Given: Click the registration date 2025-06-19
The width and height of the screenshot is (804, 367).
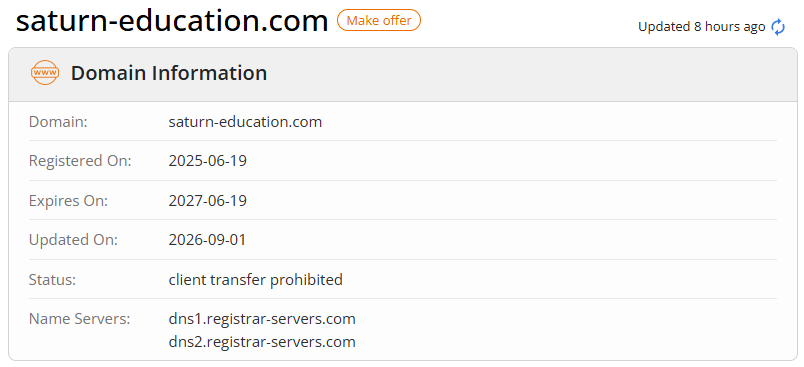Looking at the screenshot, I should tap(208, 161).
